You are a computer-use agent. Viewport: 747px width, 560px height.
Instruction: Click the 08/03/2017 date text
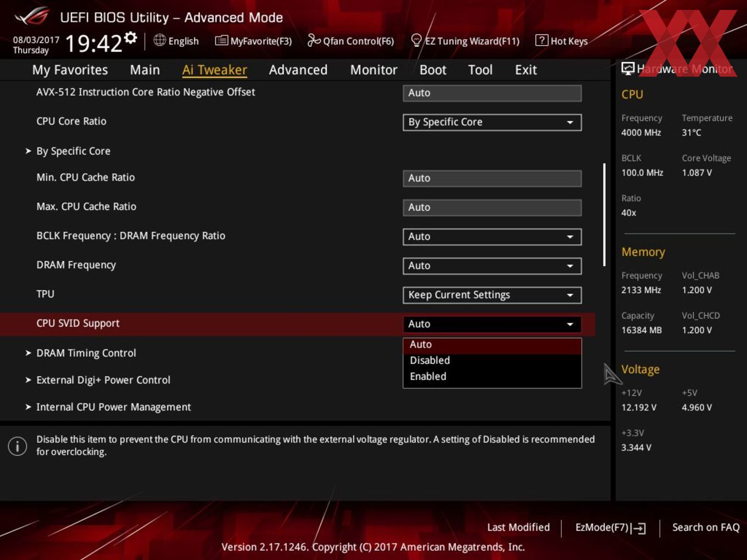pyautogui.click(x=36, y=40)
